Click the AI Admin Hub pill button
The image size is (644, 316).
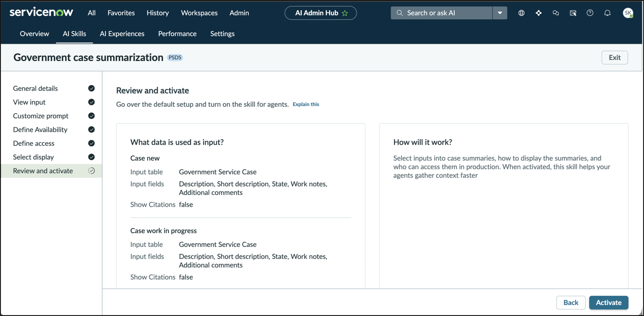coord(320,13)
